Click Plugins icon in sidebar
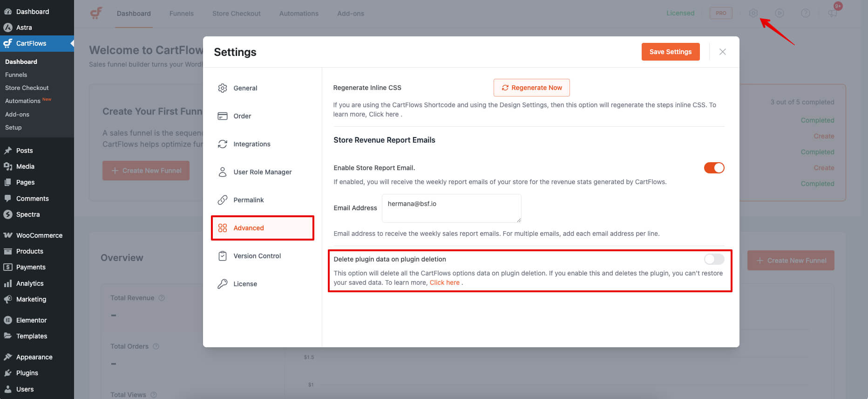This screenshot has width=868, height=399. point(8,373)
